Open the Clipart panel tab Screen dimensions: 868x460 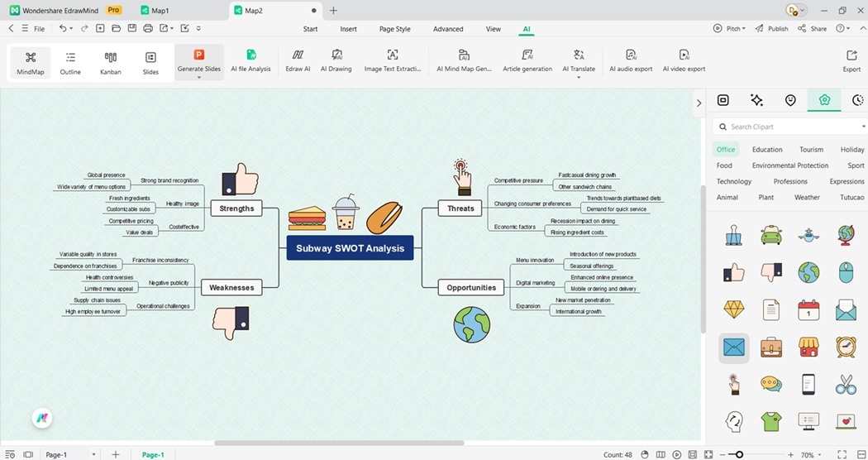[824, 100]
